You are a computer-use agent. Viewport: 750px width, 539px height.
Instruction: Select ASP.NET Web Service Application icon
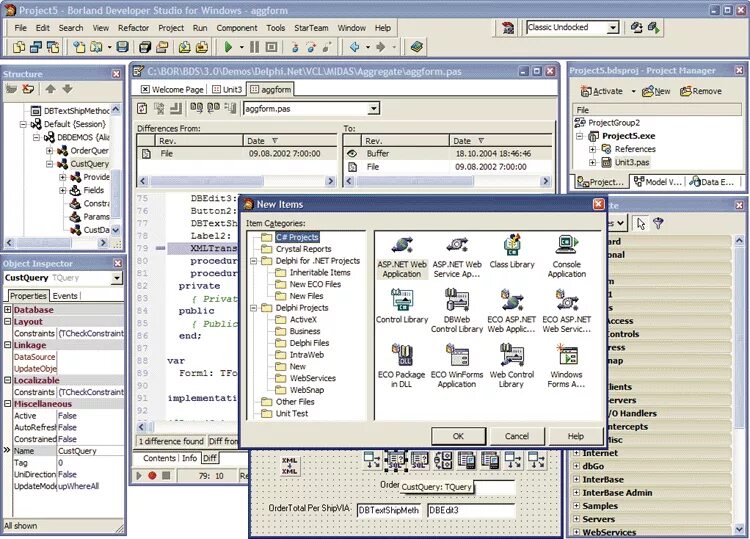(457, 257)
